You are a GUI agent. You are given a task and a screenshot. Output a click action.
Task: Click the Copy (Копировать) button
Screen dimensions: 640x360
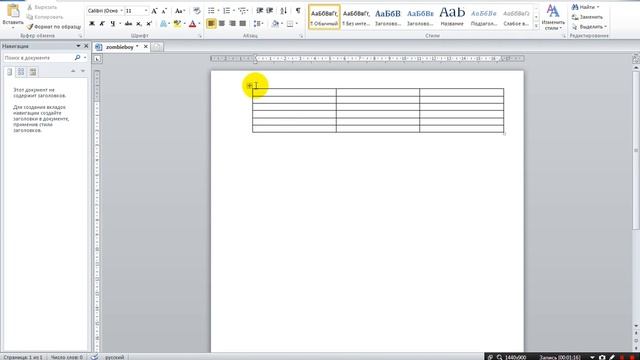[x=45, y=17]
